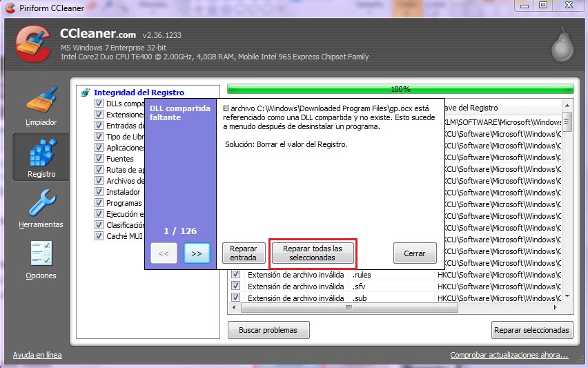The image size is (588, 368).
Task: Click the horizontal scrollbar right arrow
Action: pyautogui.click(x=556, y=308)
